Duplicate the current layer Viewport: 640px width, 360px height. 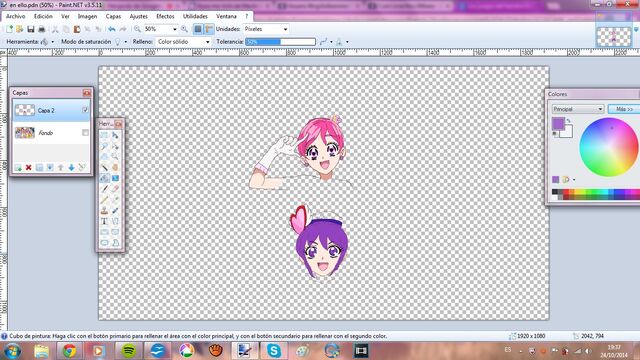39,167
